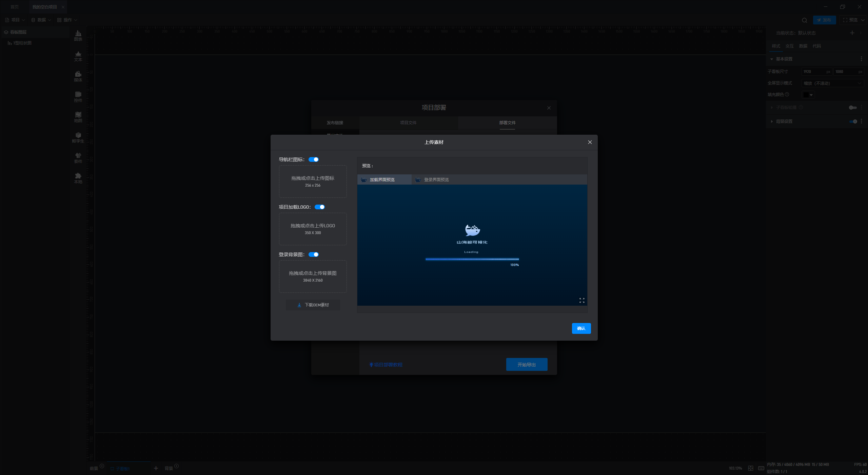Expand the 背景设置 section
The width and height of the screenshot is (868, 475).
click(x=784, y=121)
